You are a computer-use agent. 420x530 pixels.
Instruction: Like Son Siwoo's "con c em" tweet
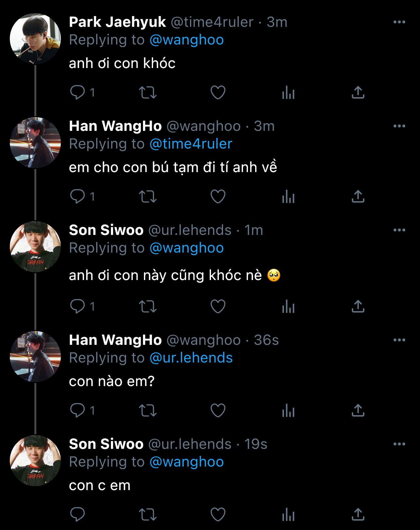coord(218,515)
